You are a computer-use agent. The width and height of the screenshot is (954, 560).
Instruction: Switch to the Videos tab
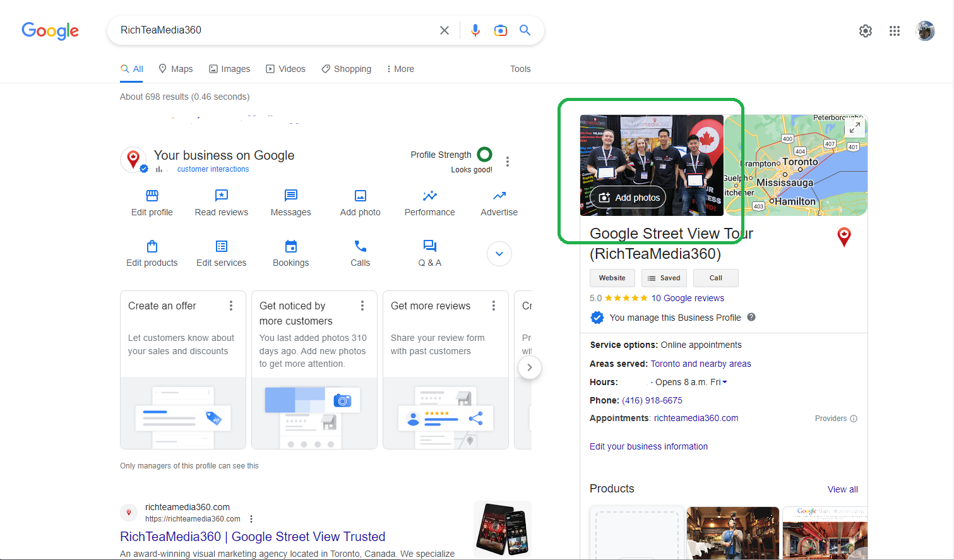(285, 69)
